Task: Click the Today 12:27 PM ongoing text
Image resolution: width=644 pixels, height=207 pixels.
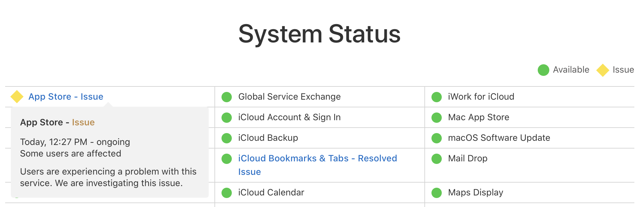Action: coord(75,142)
